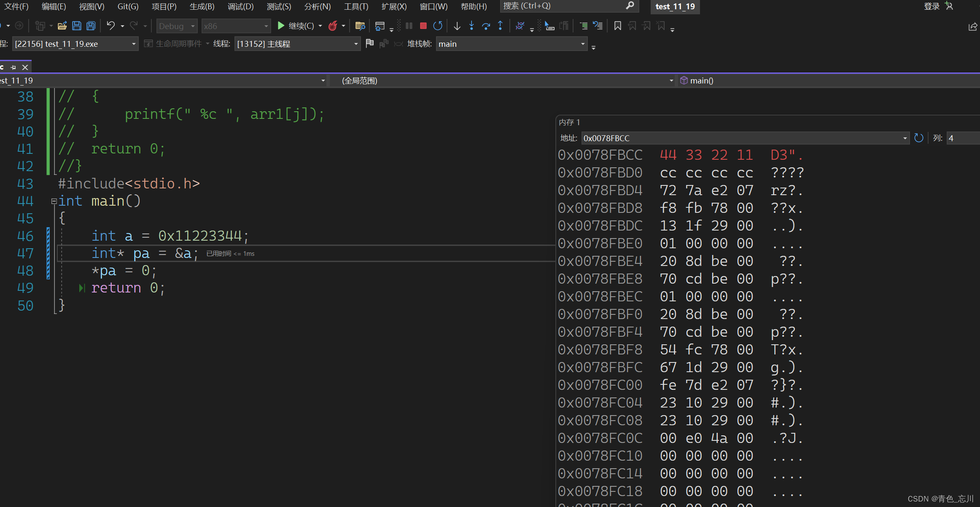Open the Hot Reload options arrow
This screenshot has height=507, width=980.
tap(343, 26)
